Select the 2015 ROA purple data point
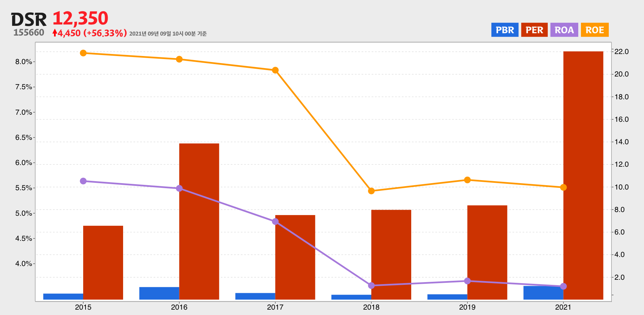The width and height of the screenshot is (644, 315). click(x=83, y=181)
